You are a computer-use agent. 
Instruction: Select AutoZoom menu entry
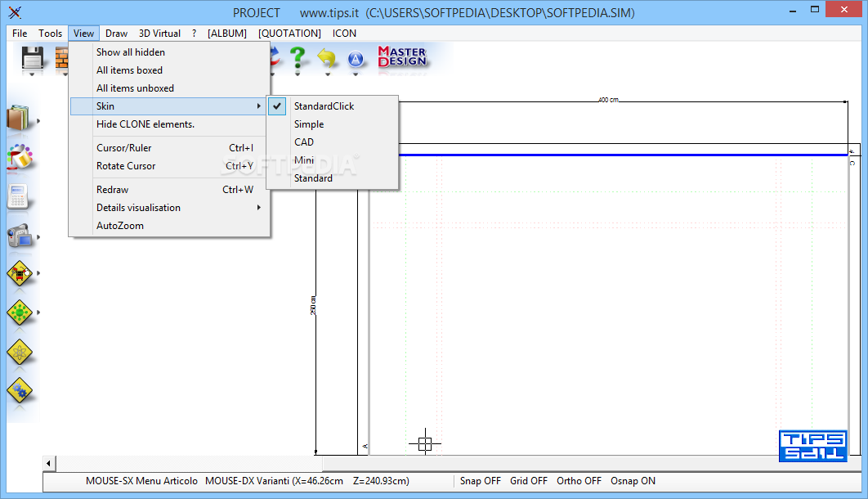[x=170, y=226]
